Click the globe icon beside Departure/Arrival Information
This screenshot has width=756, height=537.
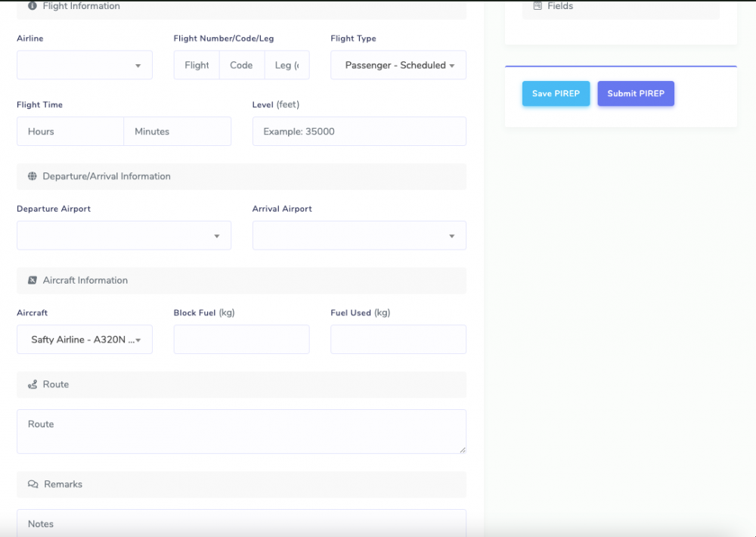click(x=33, y=176)
